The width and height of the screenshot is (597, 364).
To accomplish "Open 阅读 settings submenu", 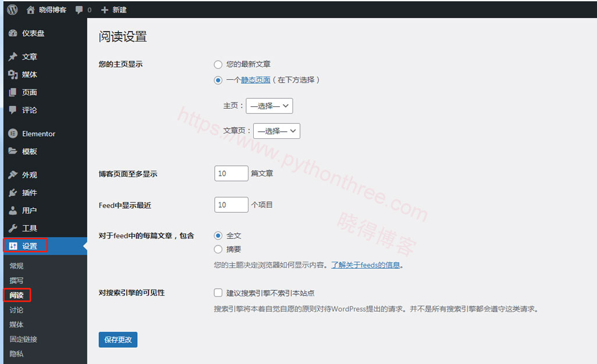I will click(16, 295).
